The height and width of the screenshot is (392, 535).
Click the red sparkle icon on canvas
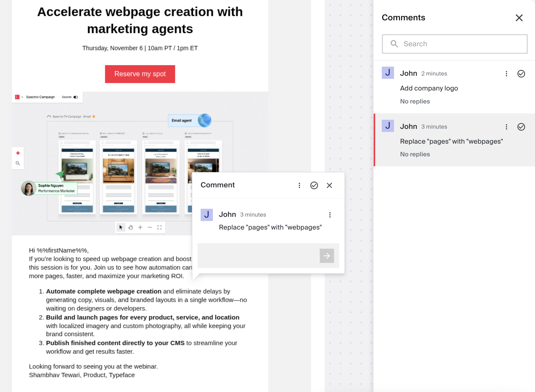18,153
